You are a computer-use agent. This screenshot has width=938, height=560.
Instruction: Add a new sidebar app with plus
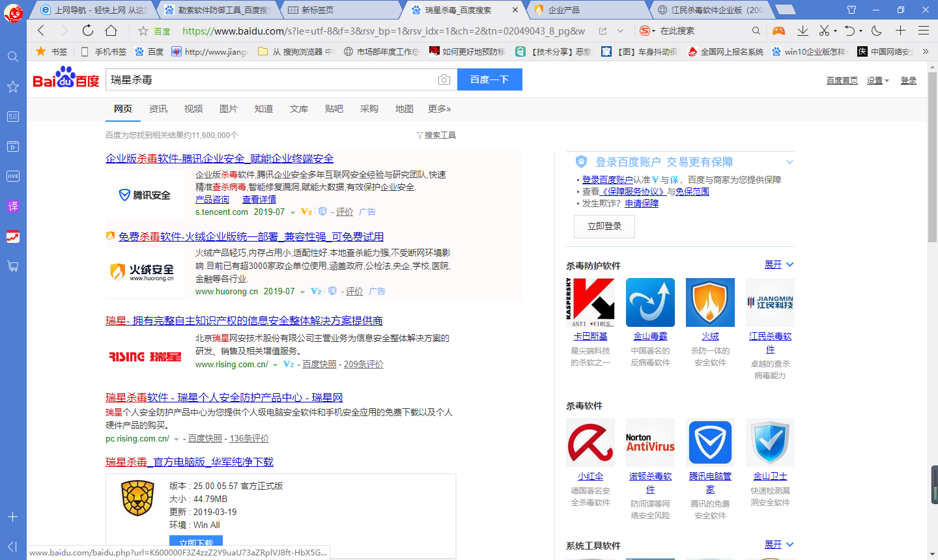click(x=12, y=517)
